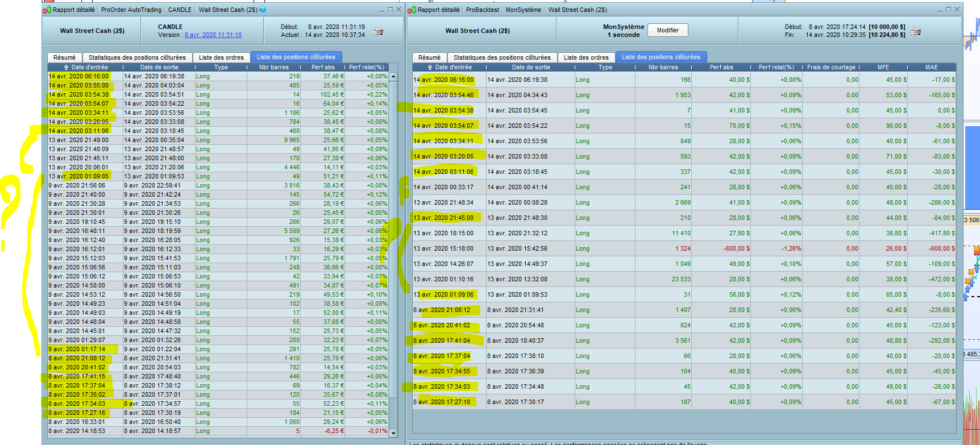The width and height of the screenshot is (980, 445).
Task: Click the scroll up arrow in the CANDLE positions list
Action: pos(393,76)
